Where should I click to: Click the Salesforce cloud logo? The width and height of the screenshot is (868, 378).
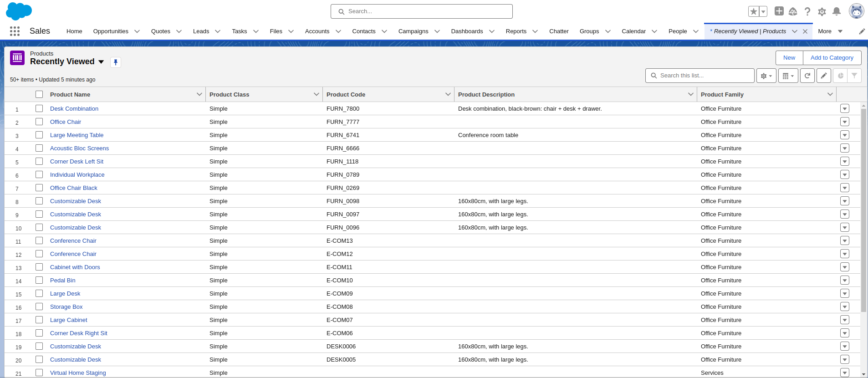point(19,11)
